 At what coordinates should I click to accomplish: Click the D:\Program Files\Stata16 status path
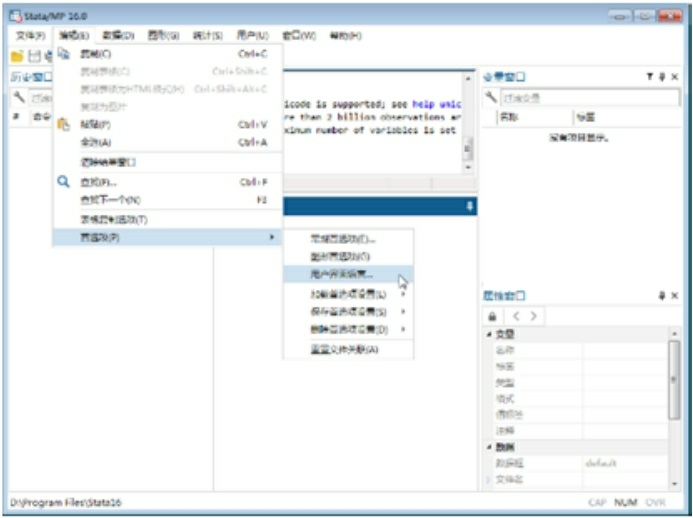pos(66,503)
